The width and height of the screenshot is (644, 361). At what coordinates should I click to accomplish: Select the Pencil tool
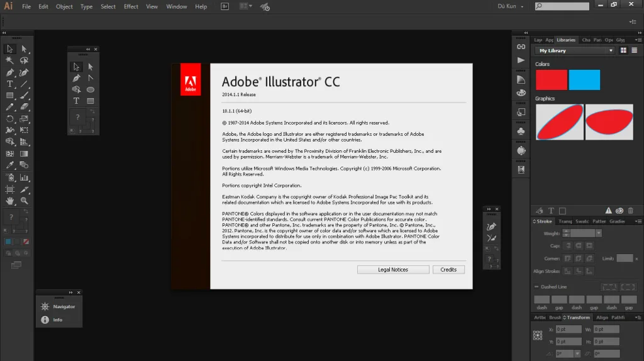pyautogui.click(x=9, y=107)
